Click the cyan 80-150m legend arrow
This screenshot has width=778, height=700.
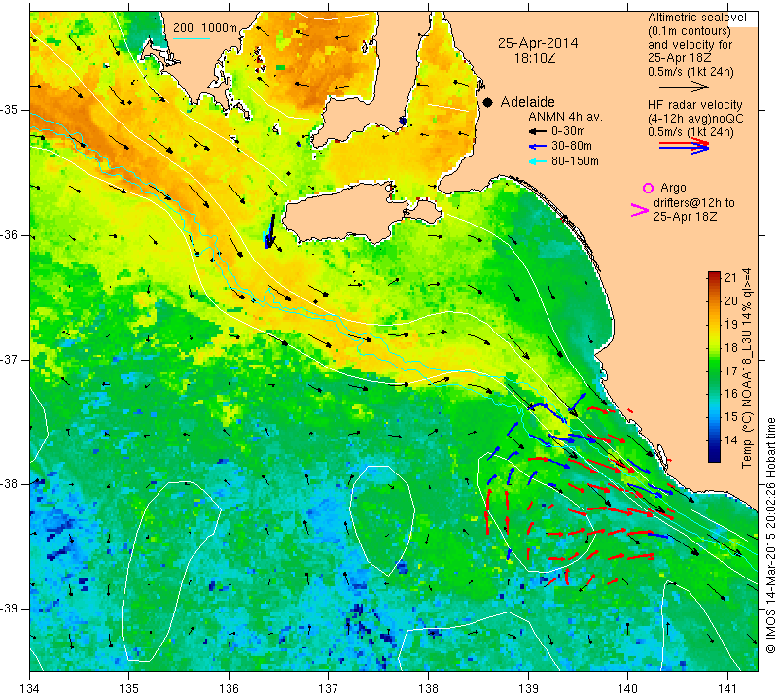coord(537,161)
